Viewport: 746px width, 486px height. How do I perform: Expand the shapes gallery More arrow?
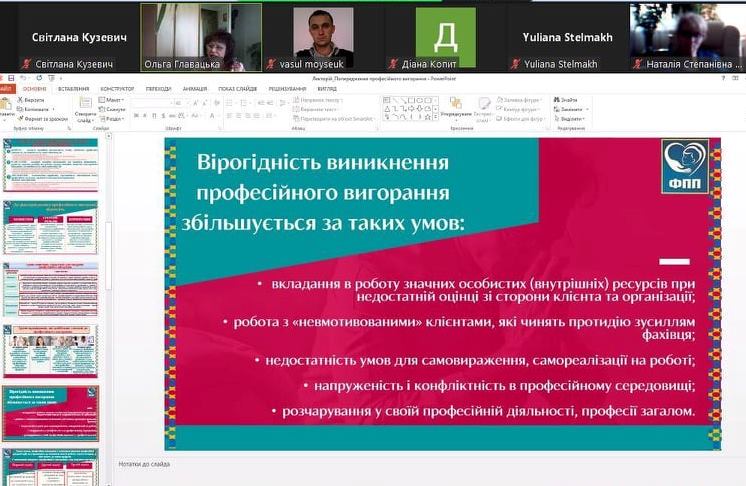pos(435,117)
